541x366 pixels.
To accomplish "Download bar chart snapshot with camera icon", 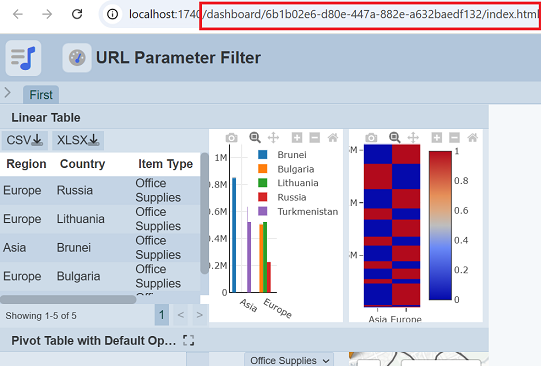I will point(232,138).
